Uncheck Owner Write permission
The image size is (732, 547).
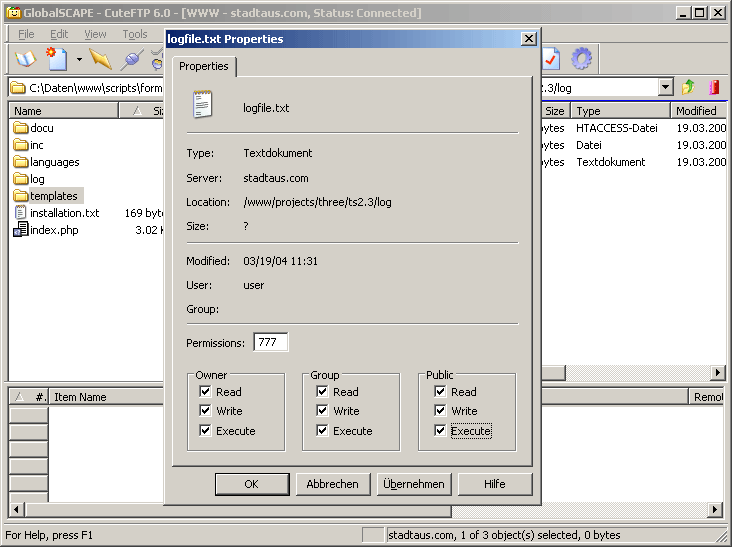click(x=205, y=410)
